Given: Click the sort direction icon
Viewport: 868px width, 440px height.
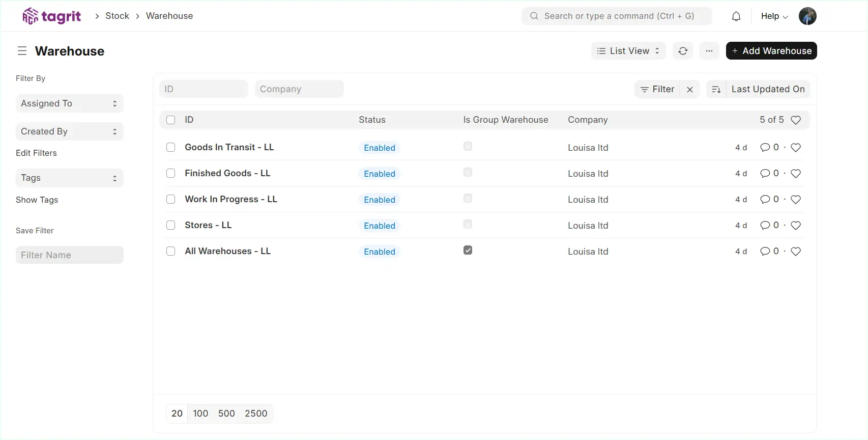Looking at the screenshot, I should pyautogui.click(x=716, y=90).
